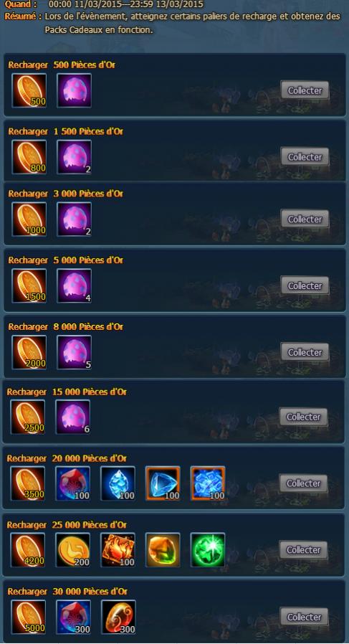Select the red swirl orb with 300
This screenshot has width=349, height=644.
(119, 617)
